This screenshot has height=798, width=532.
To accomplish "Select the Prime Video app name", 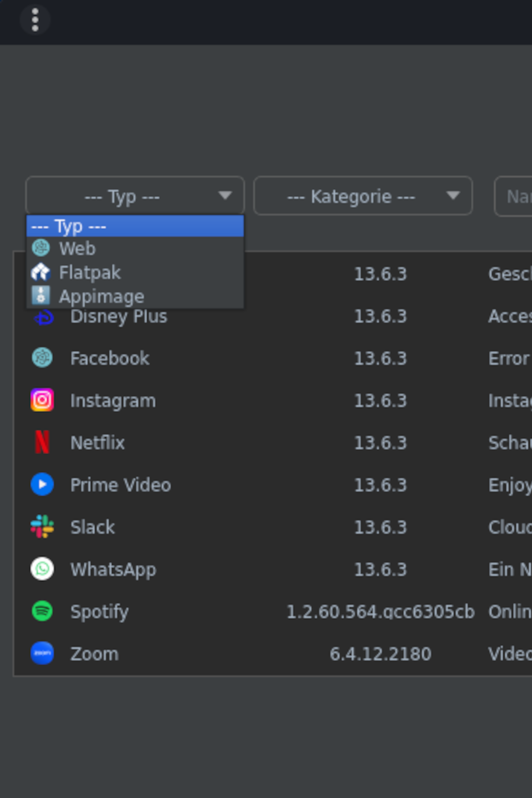I will pos(120,485).
